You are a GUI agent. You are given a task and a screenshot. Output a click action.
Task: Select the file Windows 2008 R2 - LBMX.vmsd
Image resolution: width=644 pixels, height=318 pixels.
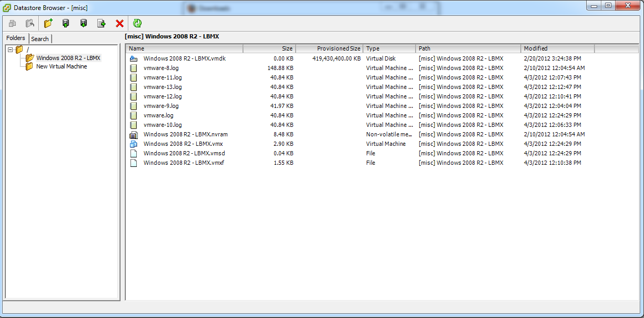tap(184, 153)
